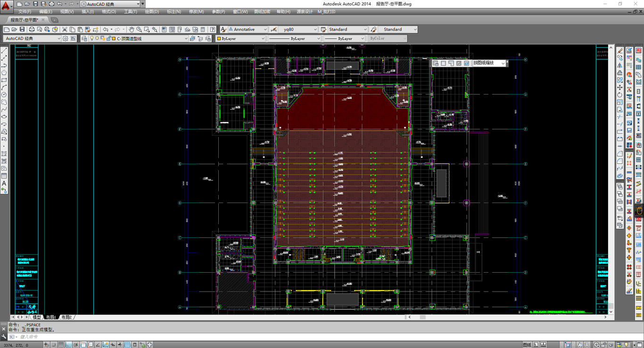
Task: Toggle Grid Display in status bar
Action: click(x=61, y=345)
